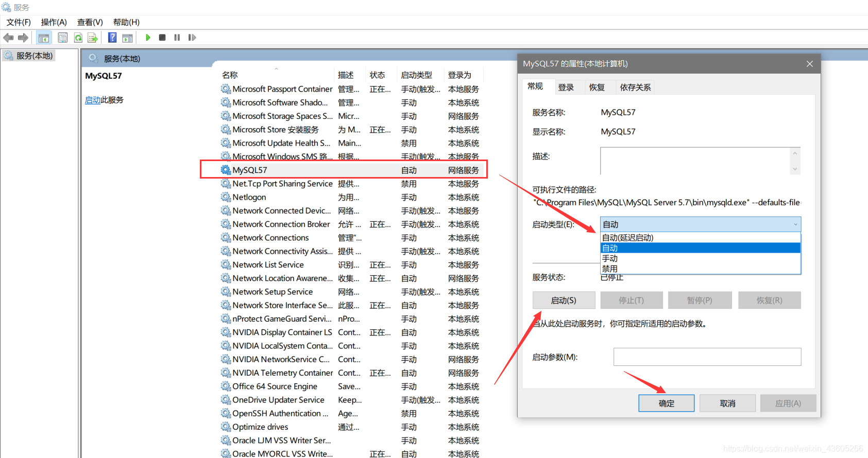Click the Refresh toolbar icon

[x=78, y=38]
